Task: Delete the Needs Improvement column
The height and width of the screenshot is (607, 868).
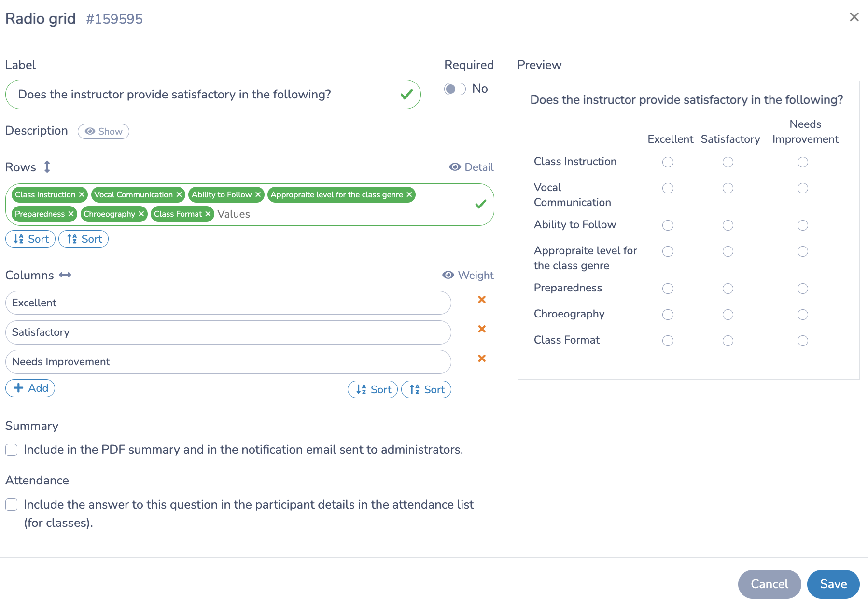Action: (x=482, y=359)
